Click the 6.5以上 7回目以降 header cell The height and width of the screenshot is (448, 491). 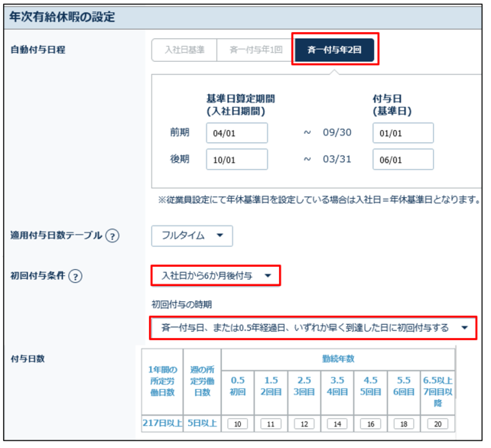point(437,393)
